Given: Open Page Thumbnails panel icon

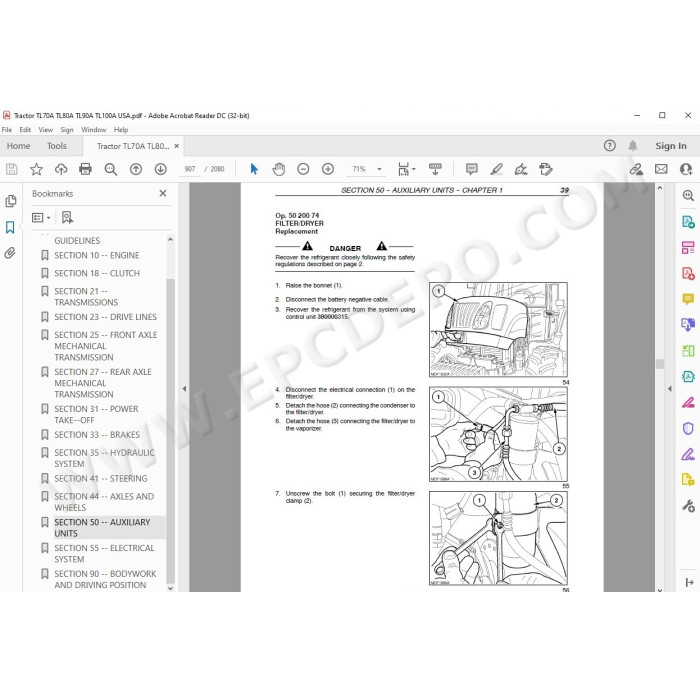Looking at the screenshot, I should point(11,201).
